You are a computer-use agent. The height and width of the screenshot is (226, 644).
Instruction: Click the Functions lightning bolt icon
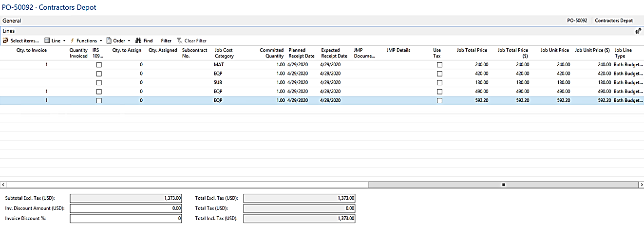pos(73,41)
